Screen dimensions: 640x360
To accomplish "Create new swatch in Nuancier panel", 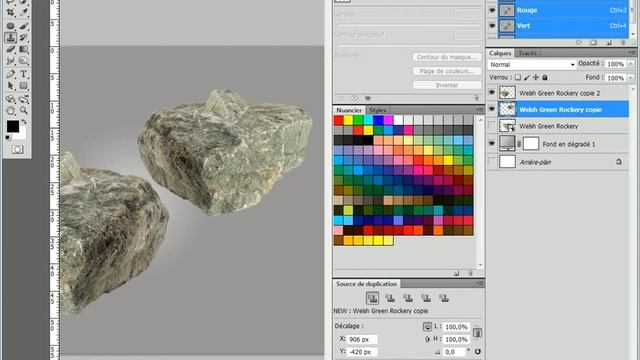I will coord(456,273).
